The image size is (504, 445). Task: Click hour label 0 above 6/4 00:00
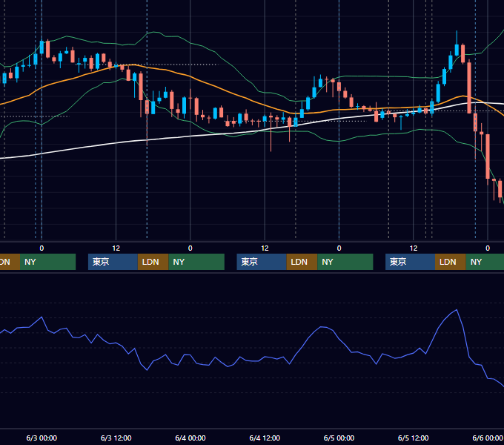point(190,248)
